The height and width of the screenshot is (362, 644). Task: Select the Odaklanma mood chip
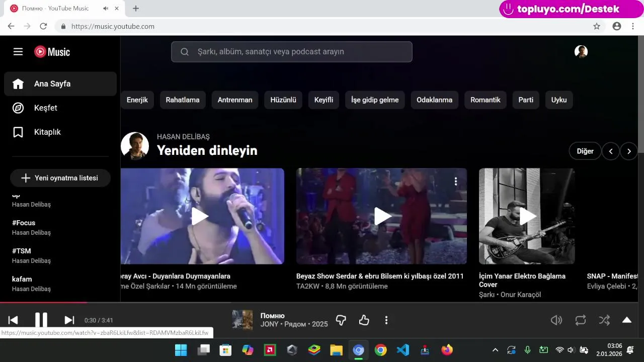pyautogui.click(x=435, y=100)
